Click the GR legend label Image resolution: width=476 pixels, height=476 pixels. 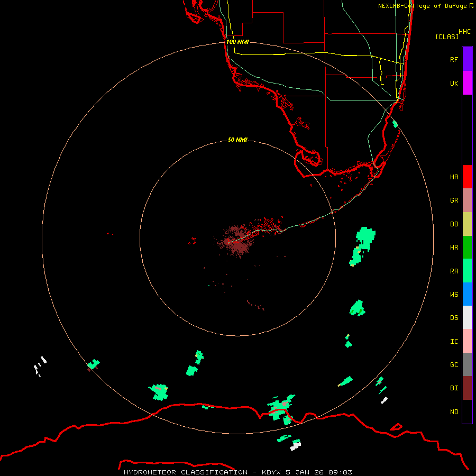(x=454, y=200)
